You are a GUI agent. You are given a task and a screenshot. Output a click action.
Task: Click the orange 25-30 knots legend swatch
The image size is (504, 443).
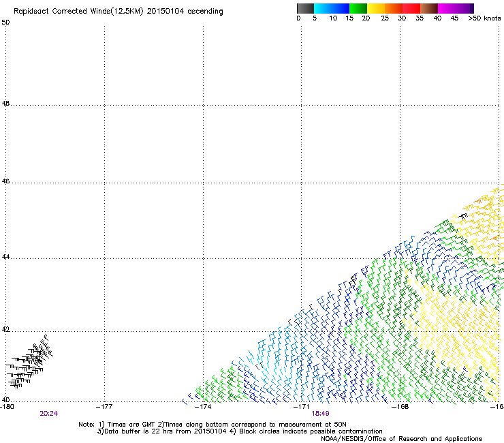[394, 8]
